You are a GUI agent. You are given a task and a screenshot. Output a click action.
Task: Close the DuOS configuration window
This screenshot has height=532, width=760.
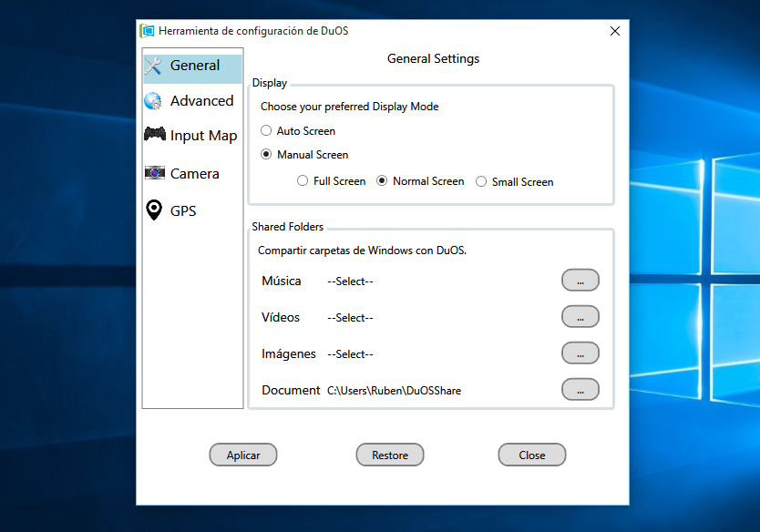(615, 31)
